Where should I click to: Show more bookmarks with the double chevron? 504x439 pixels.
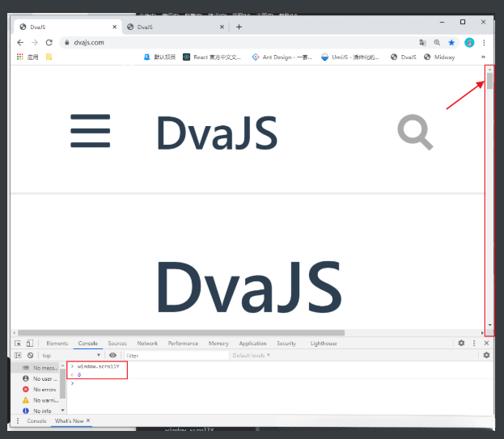pyautogui.click(x=483, y=57)
